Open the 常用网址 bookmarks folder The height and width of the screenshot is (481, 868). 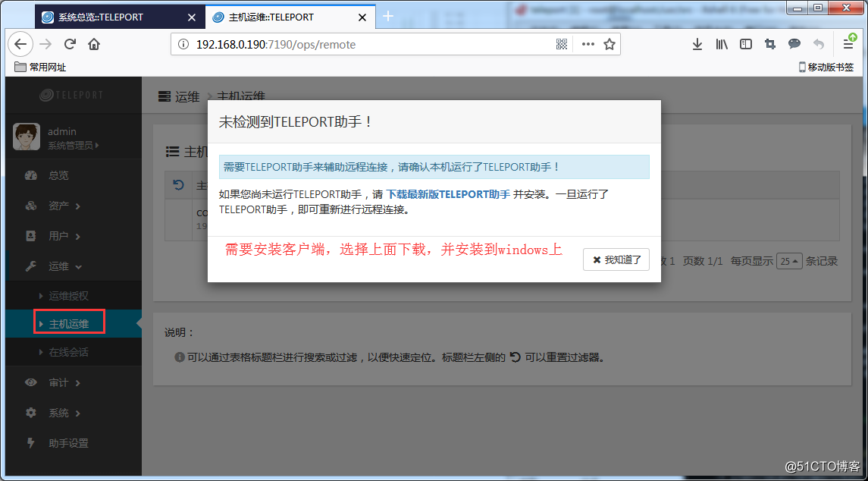point(40,67)
